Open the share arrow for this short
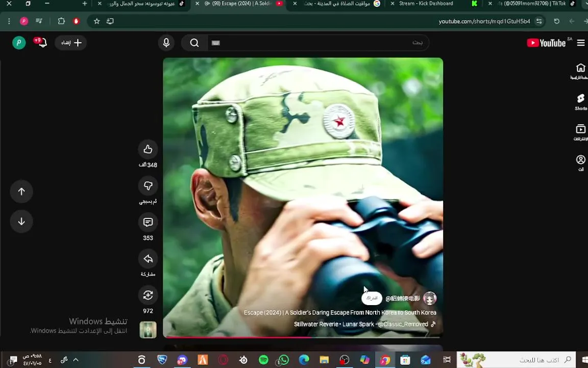The width and height of the screenshot is (588, 368). (148, 259)
